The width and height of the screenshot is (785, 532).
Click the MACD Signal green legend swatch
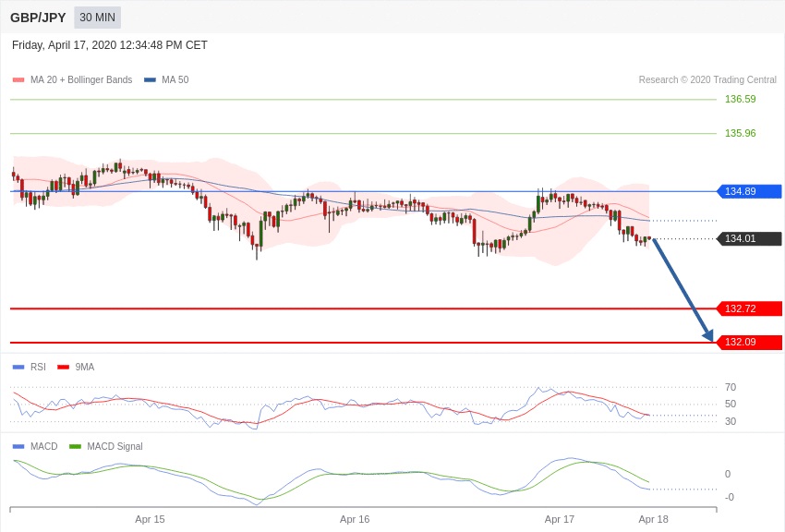pos(75,446)
